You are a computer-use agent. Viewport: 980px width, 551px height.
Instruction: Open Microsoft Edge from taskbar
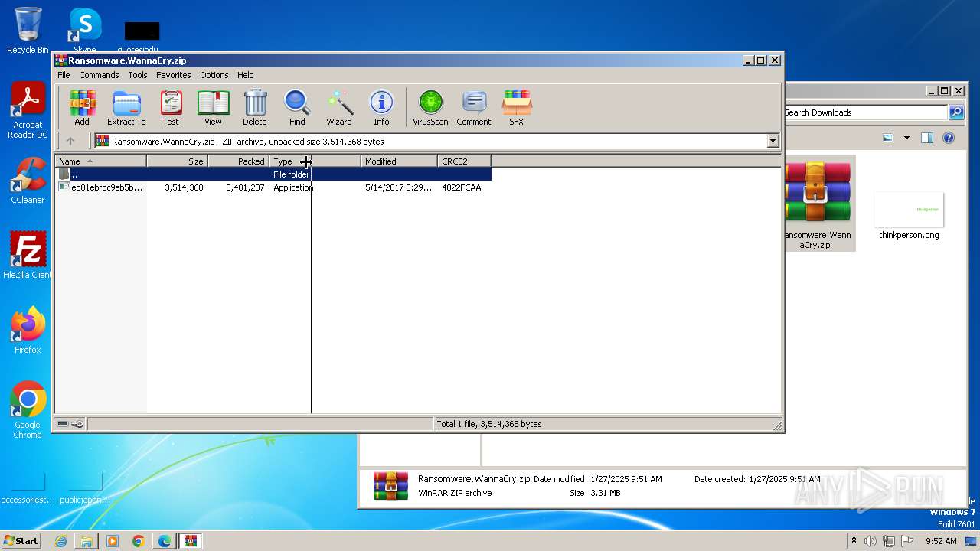165,541
